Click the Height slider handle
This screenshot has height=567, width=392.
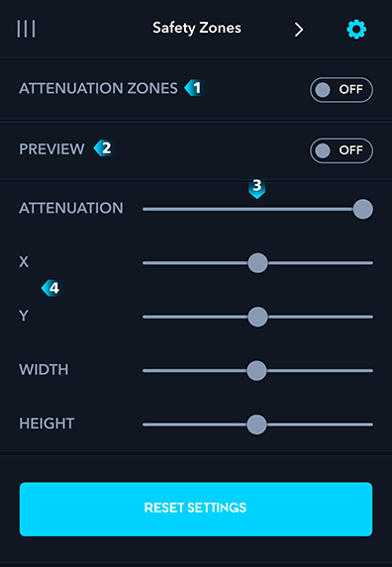(256, 425)
